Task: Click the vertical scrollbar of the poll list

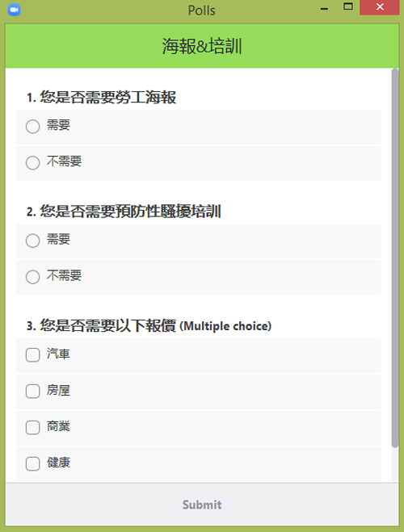Action: pyautogui.click(x=394, y=258)
